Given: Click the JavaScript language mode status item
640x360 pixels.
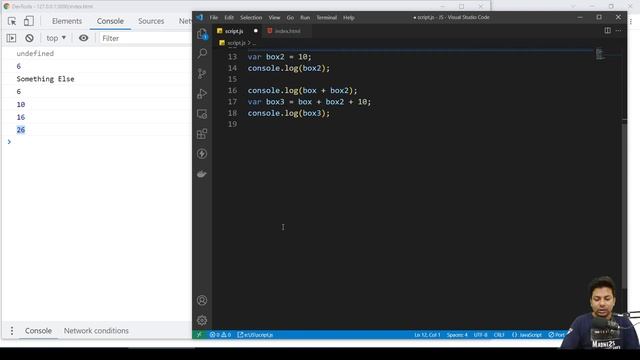Looking at the screenshot, I should [x=527, y=335].
